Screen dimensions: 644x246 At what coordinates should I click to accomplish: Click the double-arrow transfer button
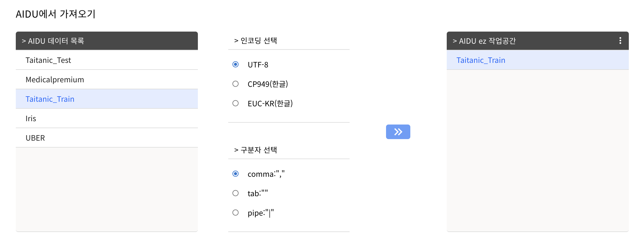(x=398, y=132)
